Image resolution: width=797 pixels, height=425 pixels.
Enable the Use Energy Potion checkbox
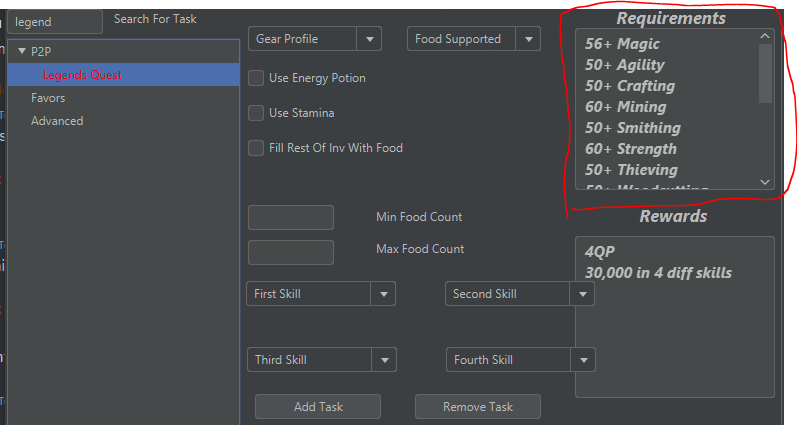tap(256, 78)
